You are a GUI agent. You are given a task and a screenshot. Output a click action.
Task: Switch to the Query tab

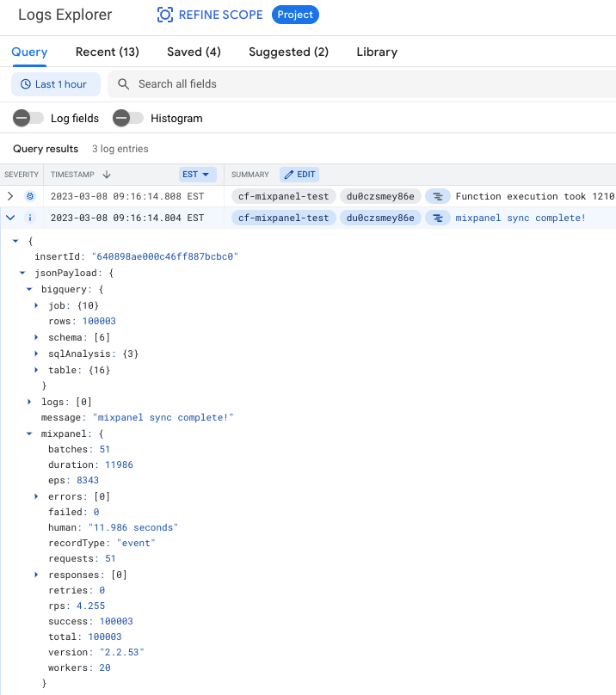pyautogui.click(x=29, y=52)
